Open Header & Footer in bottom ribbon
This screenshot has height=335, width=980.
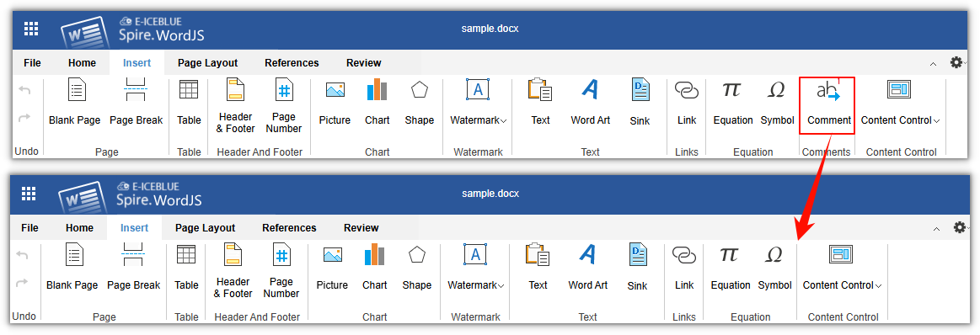(x=233, y=271)
